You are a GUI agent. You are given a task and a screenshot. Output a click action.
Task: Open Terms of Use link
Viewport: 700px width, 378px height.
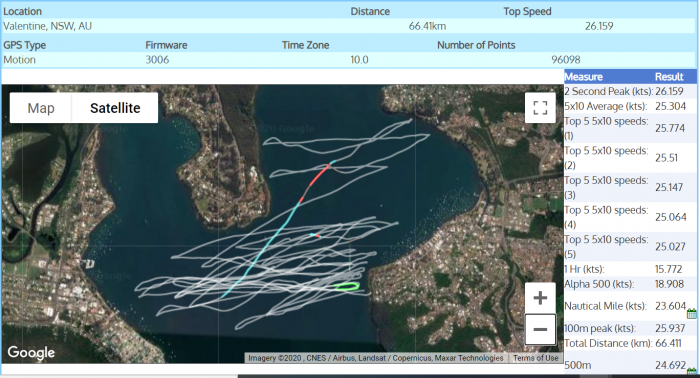coord(535,358)
